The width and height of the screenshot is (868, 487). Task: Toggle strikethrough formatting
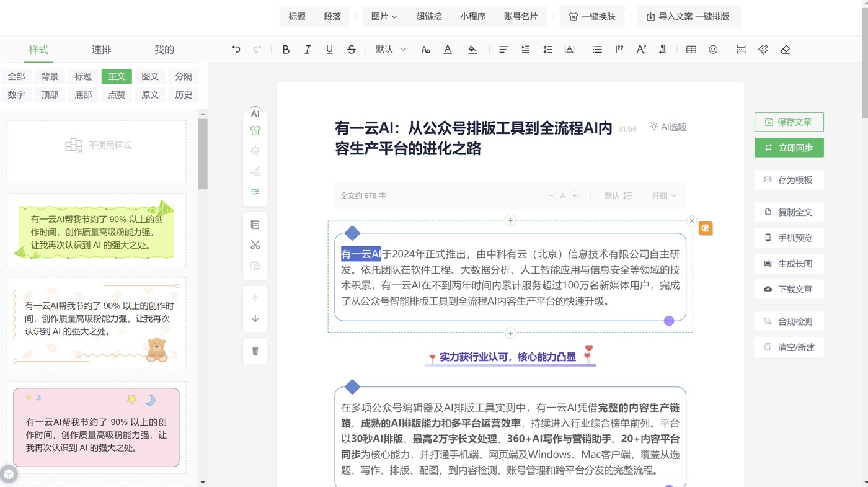(352, 50)
